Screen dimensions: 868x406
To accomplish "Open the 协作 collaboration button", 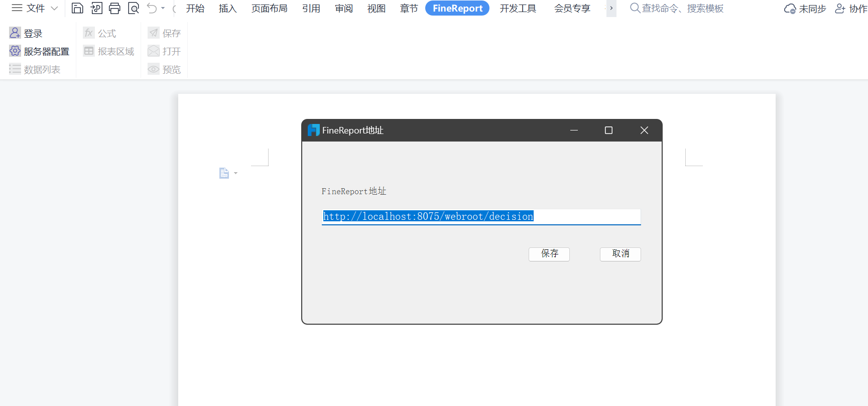I will pyautogui.click(x=851, y=9).
